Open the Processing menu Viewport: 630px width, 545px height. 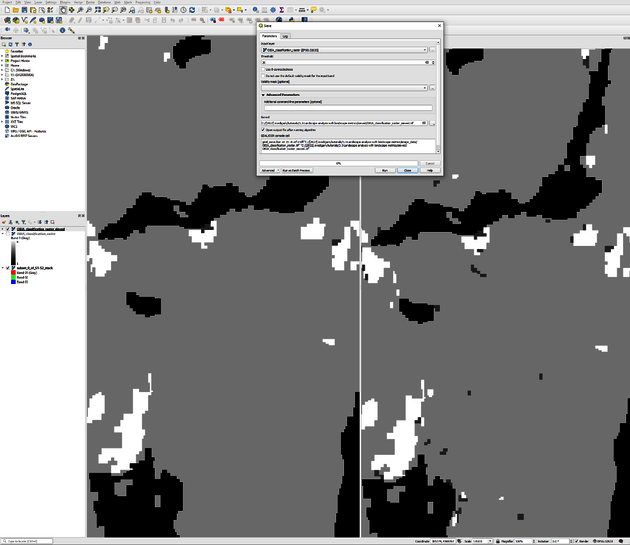[x=143, y=2]
